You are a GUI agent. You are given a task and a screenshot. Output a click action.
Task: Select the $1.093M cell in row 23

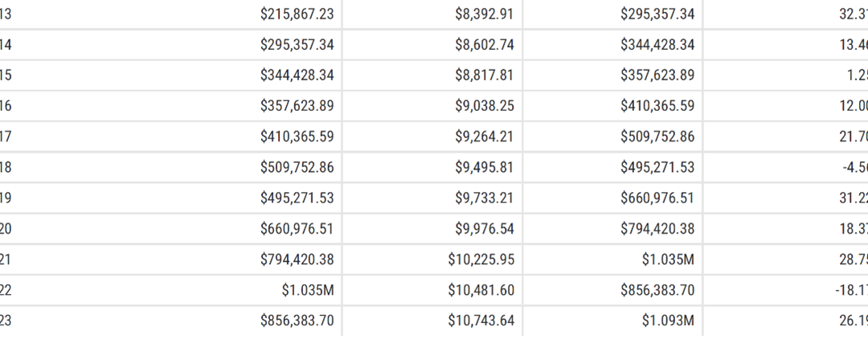coord(668,321)
